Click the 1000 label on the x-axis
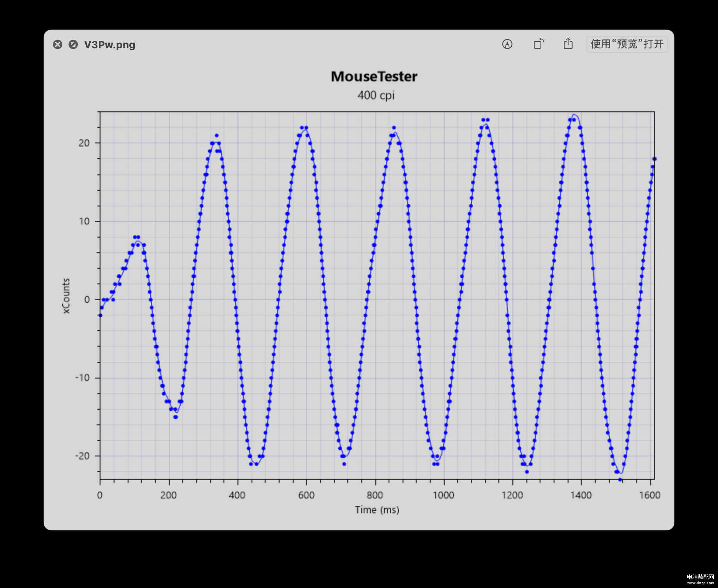 [x=443, y=495]
